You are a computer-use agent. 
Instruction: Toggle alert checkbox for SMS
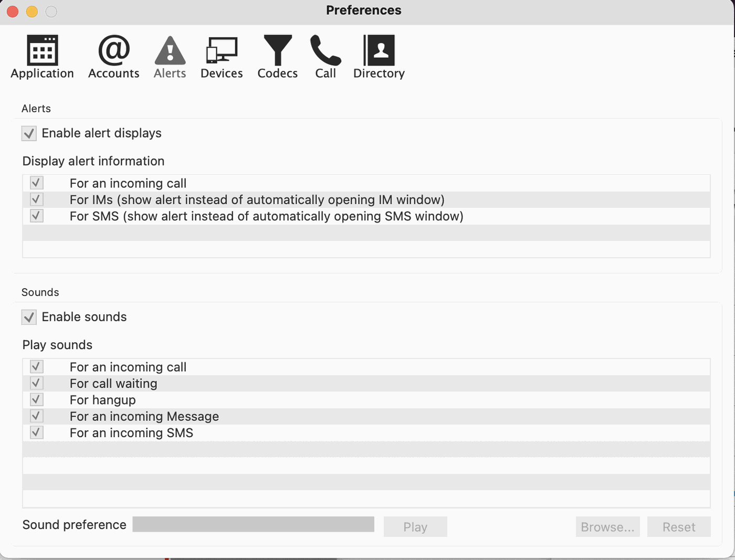[36, 216]
